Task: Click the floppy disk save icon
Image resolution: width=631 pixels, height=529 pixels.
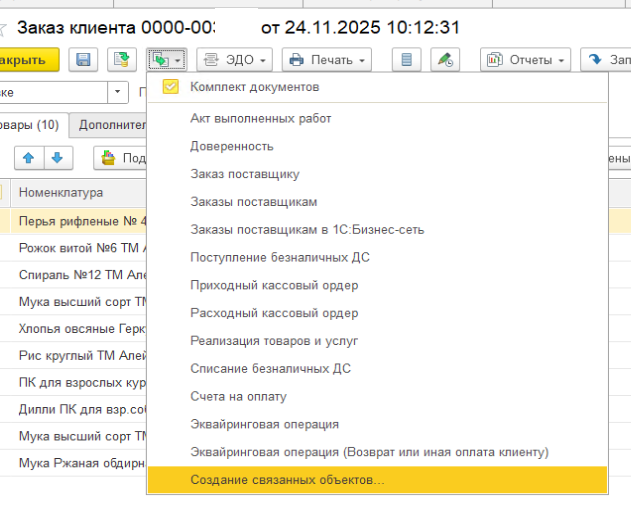Action: coord(83,60)
